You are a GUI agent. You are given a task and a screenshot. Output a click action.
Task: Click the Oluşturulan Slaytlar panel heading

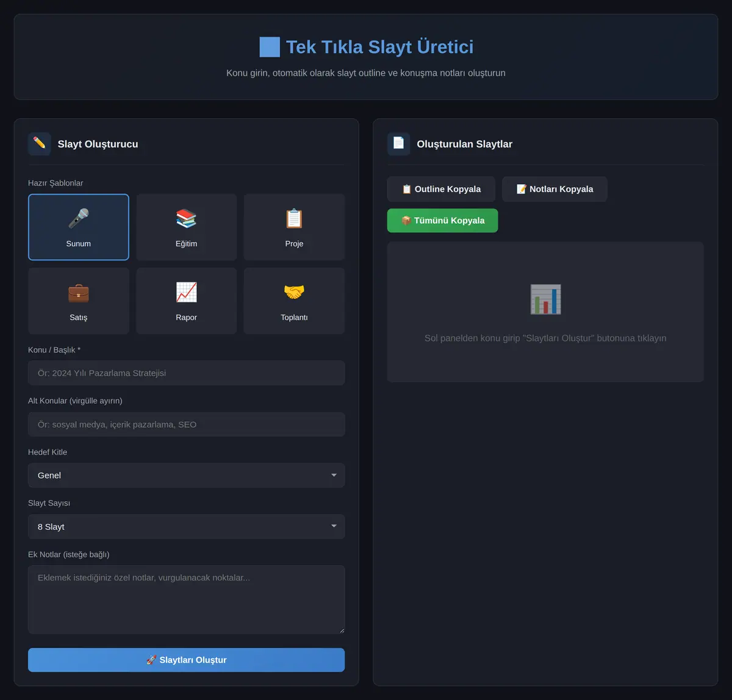[465, 144]
